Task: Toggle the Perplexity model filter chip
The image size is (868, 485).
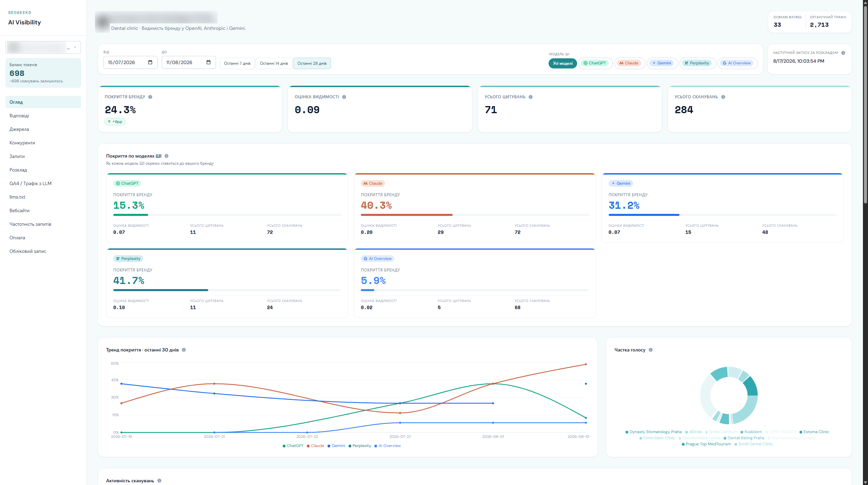Action: coord(697,63)
